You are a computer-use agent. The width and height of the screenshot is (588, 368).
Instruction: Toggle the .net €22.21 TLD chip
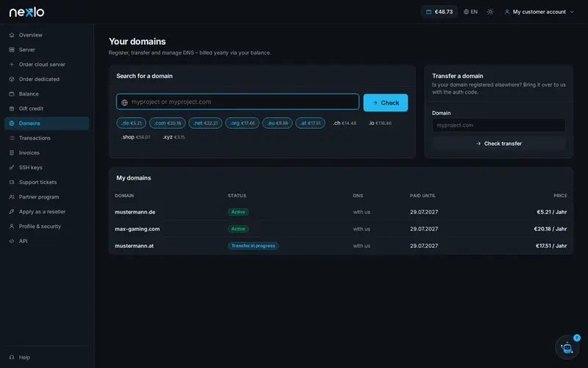click(x=206, y=123)
